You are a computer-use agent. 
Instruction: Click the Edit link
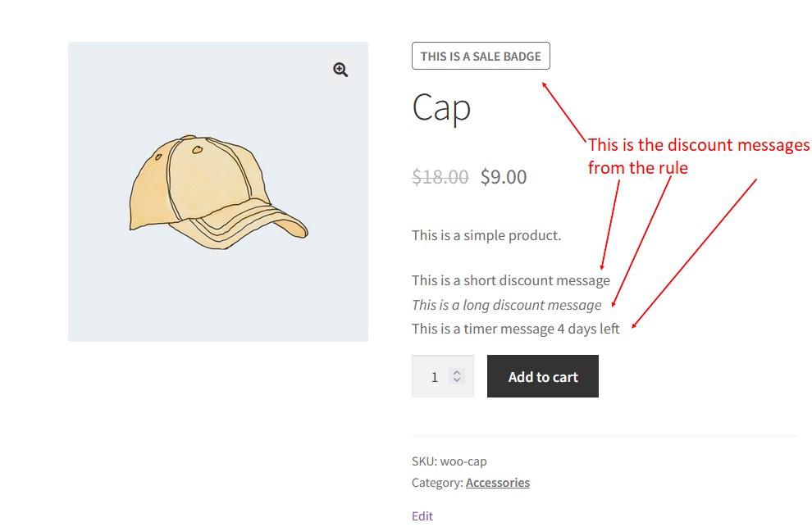(422, 516)
